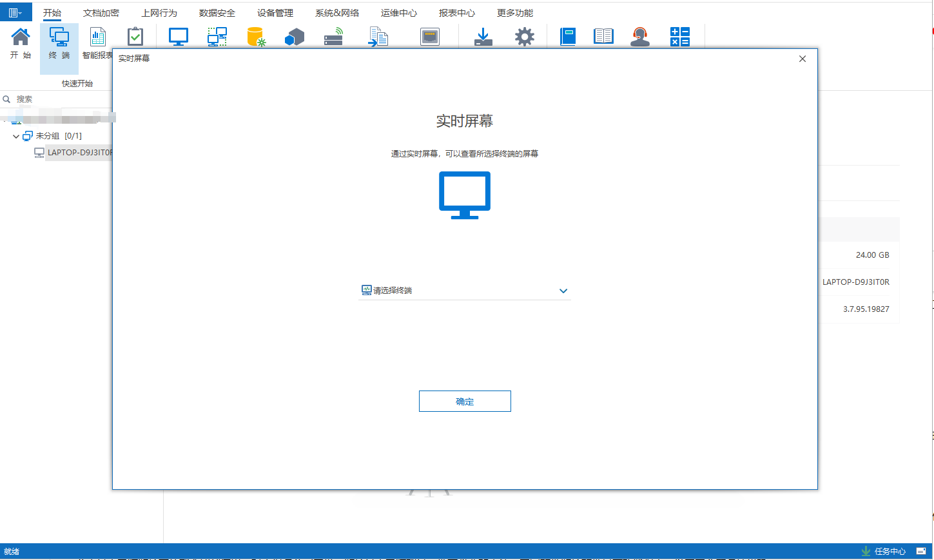This screenshot has height=560, width=934.
Task: Click the yellow database toolbar icon
Action: tap(256, 37)
